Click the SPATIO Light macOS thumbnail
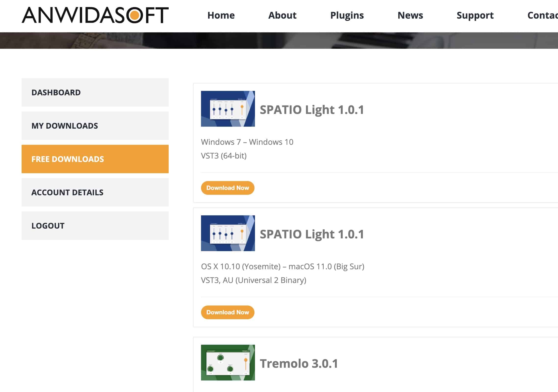This screenshot has height=392, width=558. tap(228, 233)
